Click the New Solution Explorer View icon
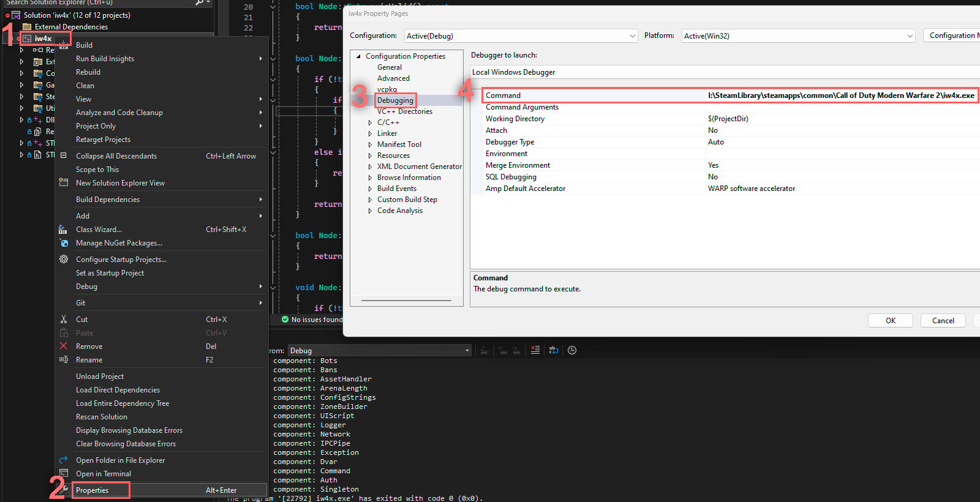This screenshot has width=980, height=502. [64, 182]
